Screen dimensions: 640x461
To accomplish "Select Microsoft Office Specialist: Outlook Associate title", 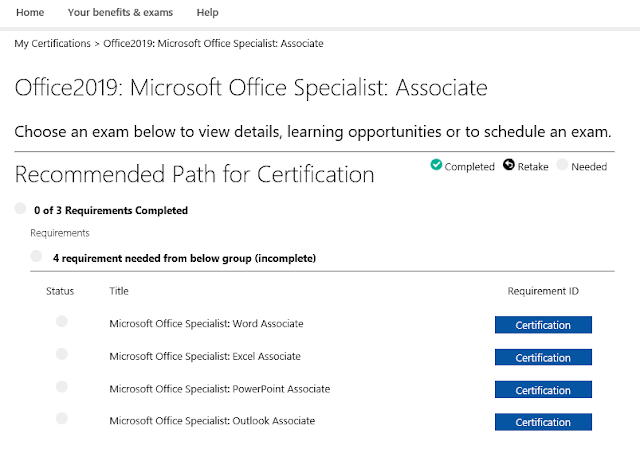I will click(x=212, y=421).
